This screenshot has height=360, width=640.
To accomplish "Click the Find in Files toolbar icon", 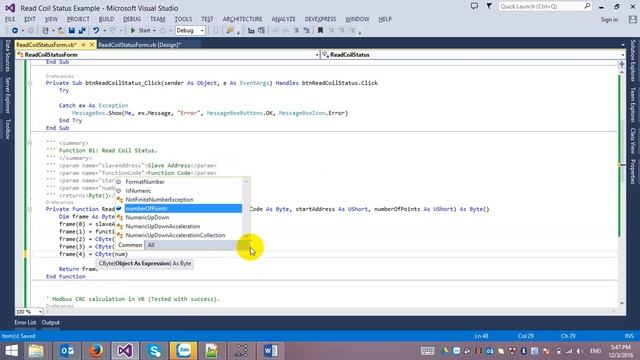I will pyautogui.click(x=230, y=31).
